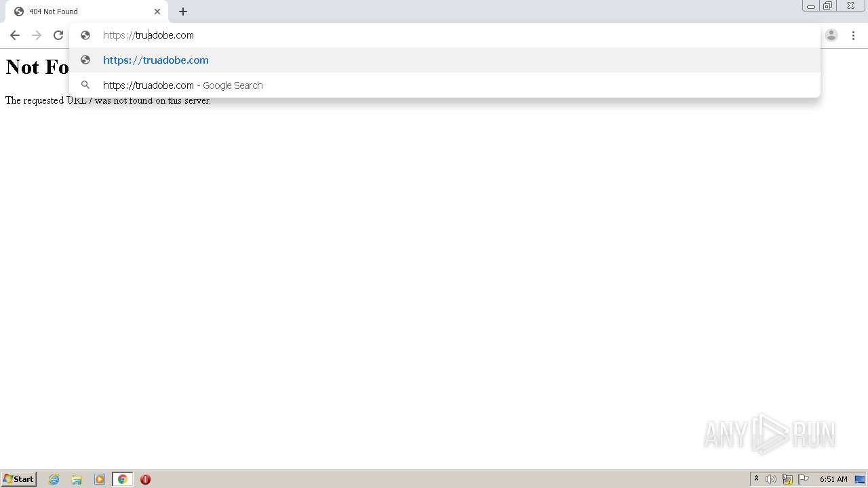The width and height of the screenshot is (868, 488).
Task: Open a new tab with the plus button
Action: coord(183,12)
